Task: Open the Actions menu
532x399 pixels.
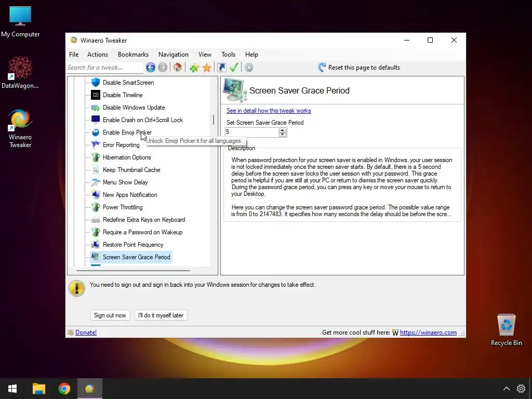Action: [97, 54]
